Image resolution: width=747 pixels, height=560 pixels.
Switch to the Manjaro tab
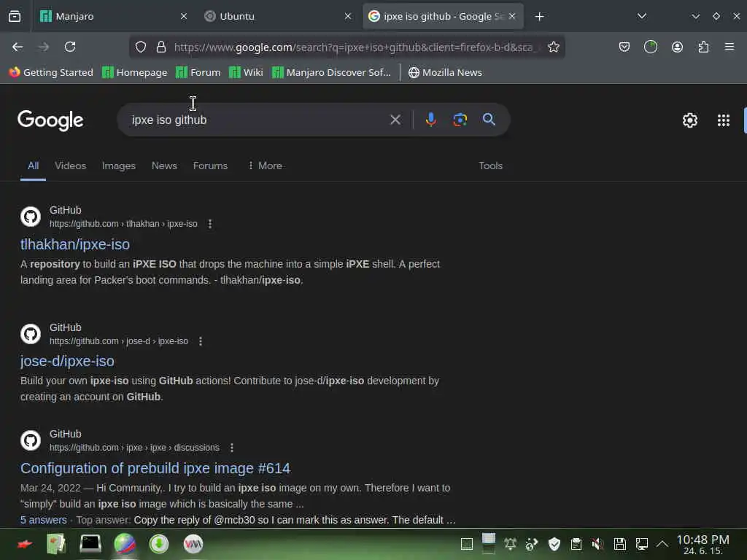tap(112, 16)
